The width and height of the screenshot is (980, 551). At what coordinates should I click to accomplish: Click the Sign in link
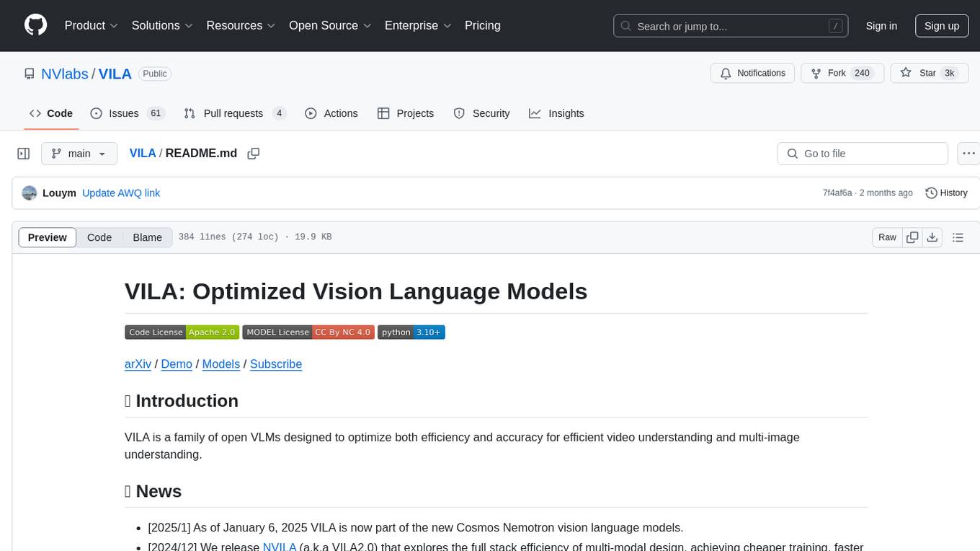coord(881,26)
